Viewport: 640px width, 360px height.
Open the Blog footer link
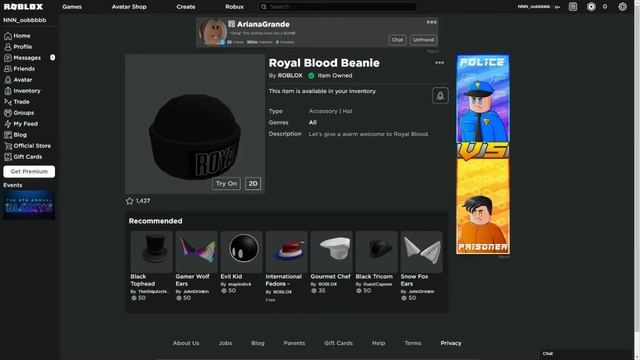click(x=258, y=343)
